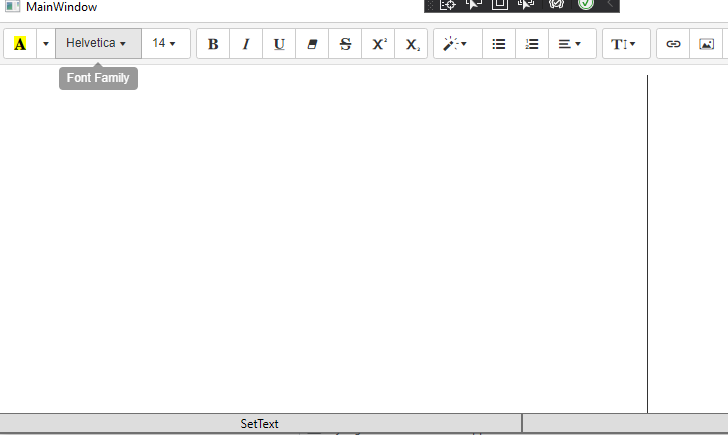The height and width of the screenshot is (435, 728).
Task: Click the blank button beside SetText
Action: (x=625, y=423)
